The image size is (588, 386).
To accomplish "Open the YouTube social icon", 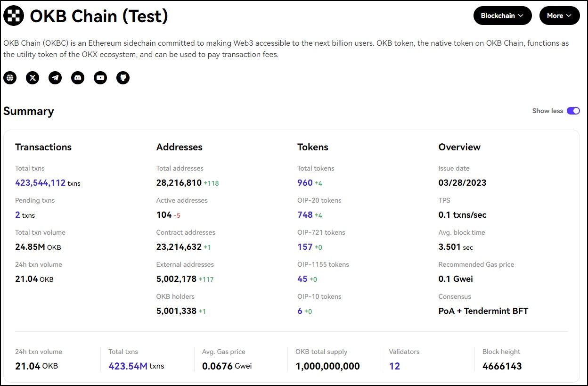I will click(x=100, y=78).
